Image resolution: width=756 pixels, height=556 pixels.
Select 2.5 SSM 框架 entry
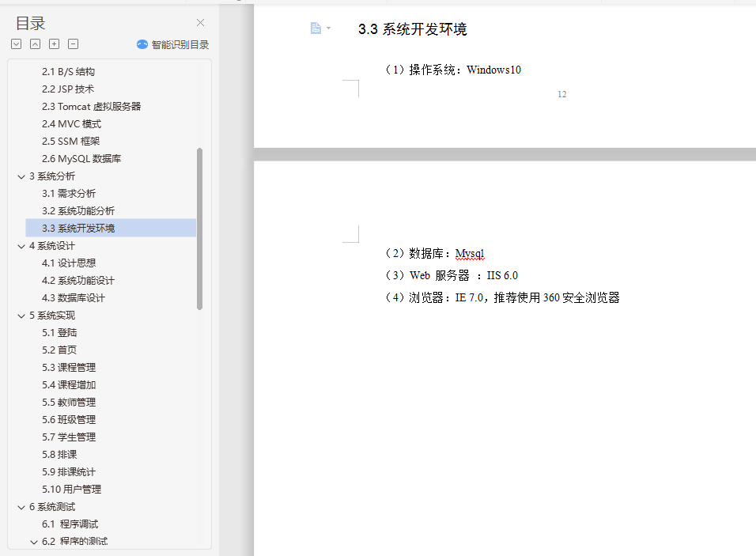[x=70, y=142]
